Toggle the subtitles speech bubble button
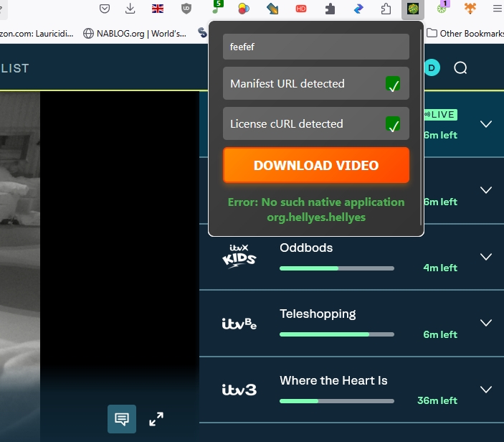This screenshot has height=442, width=504. coord(122,419)
